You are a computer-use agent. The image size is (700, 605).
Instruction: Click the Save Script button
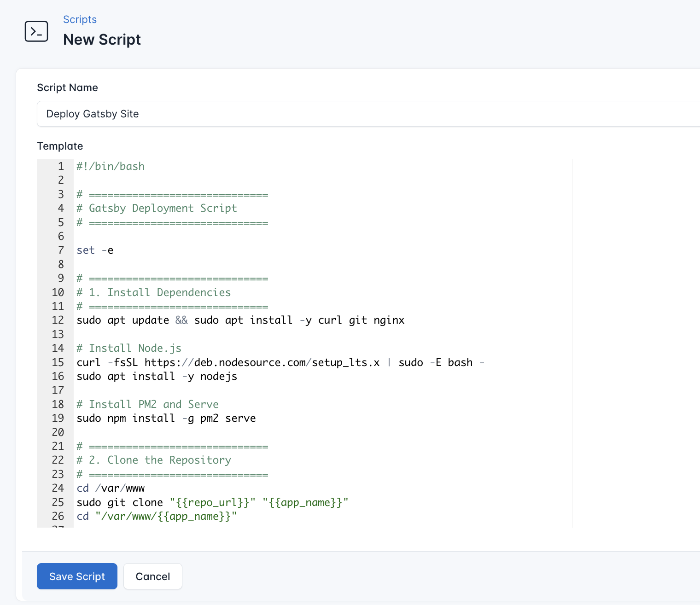pyautogui.click(x=77, y=576)
